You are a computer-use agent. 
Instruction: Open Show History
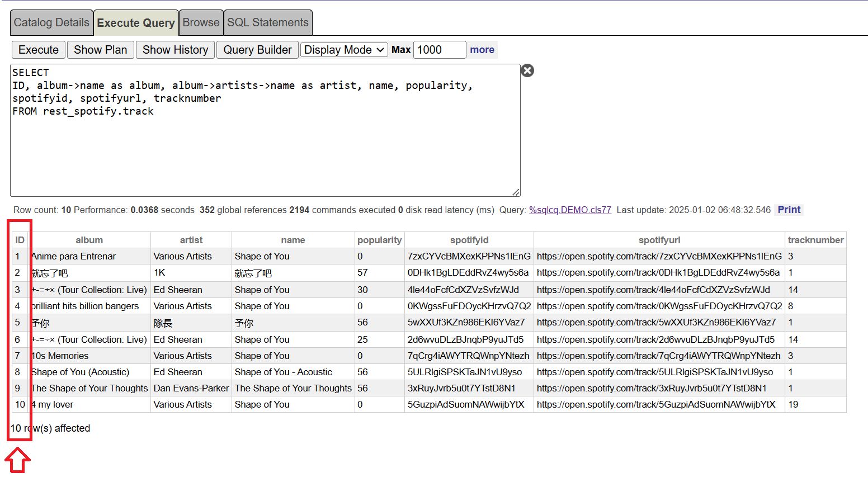point(175,50)
